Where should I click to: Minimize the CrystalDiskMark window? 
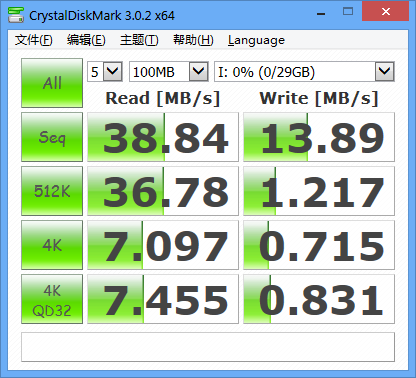321,14
